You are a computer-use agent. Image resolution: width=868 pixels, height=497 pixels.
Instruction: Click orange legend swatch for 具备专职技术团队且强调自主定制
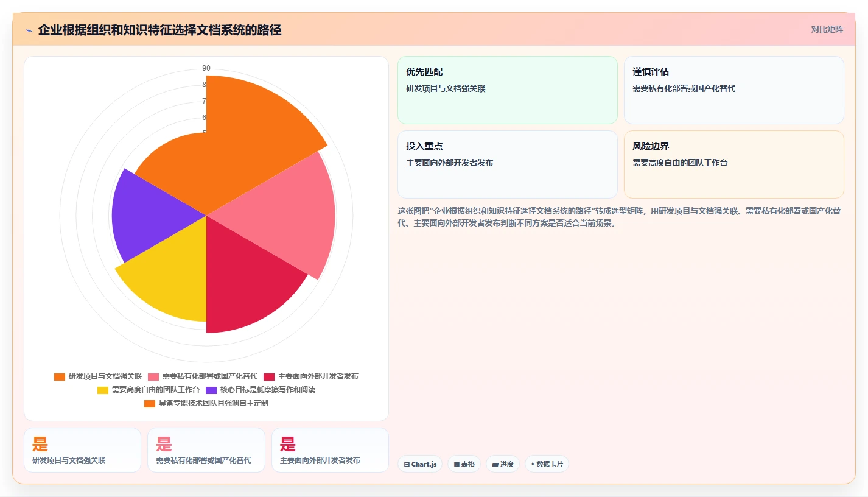(150, 403)
